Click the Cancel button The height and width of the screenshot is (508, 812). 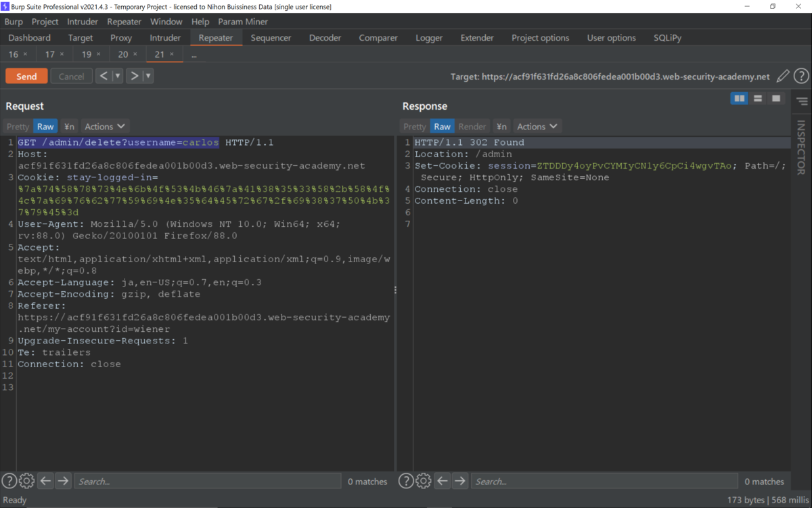click(x=71, y=77)
